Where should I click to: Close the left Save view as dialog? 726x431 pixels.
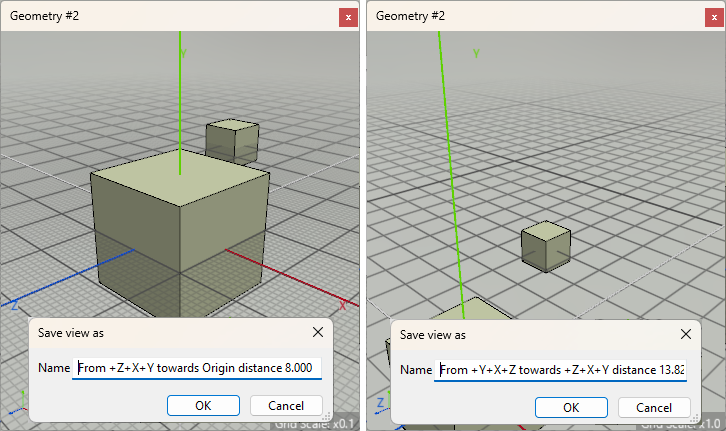pos(318,332)
